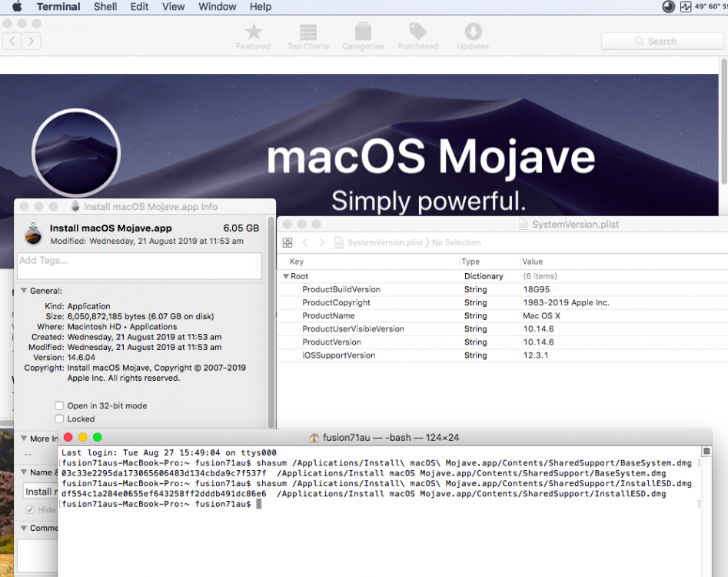
Task: Click the macOS Mojave round artwork icon
Action: [x=76, y=153]
